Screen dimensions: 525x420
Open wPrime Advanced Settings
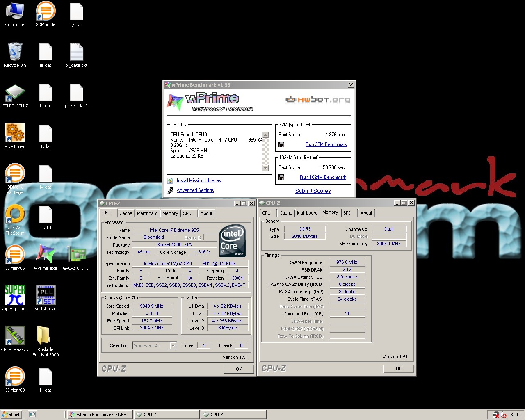click(x=195, y=190)
